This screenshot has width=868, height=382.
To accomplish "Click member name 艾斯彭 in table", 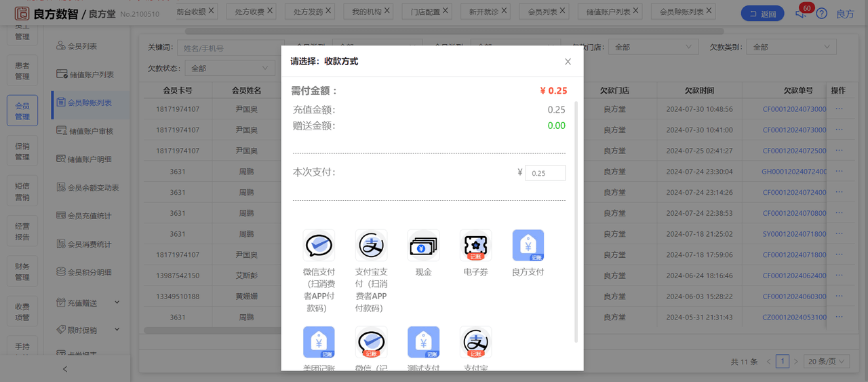I will pos(247,275).
